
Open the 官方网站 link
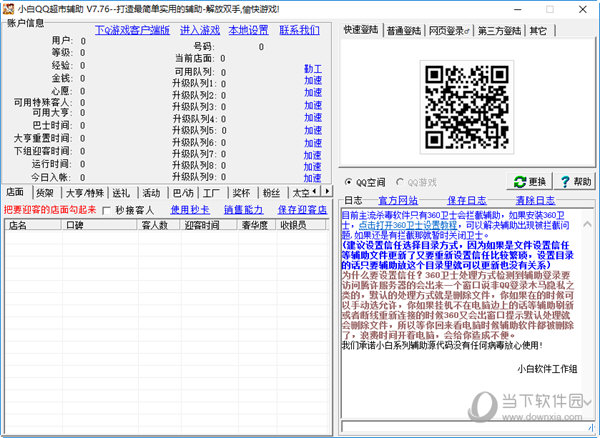[x=398, y=200]
